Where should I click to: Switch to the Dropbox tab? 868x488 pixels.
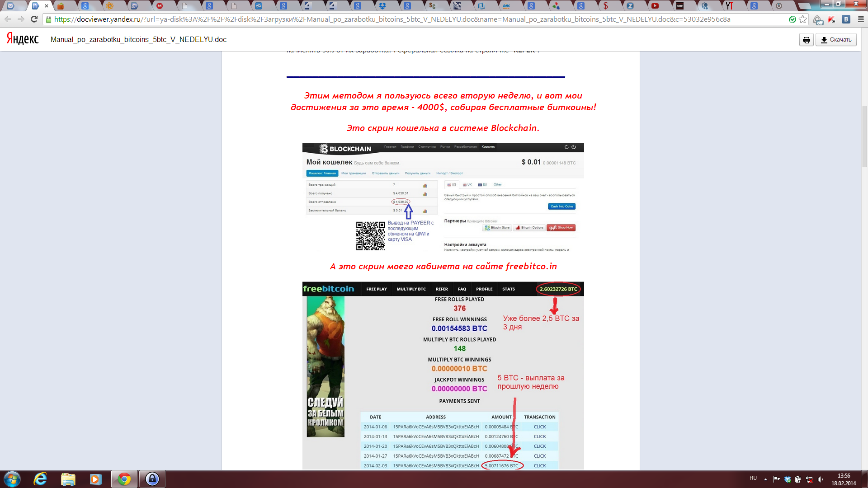coord(382,6)
